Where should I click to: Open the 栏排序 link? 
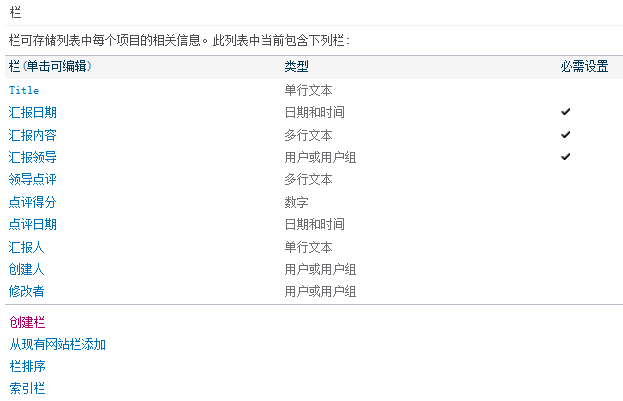[27, 366]
